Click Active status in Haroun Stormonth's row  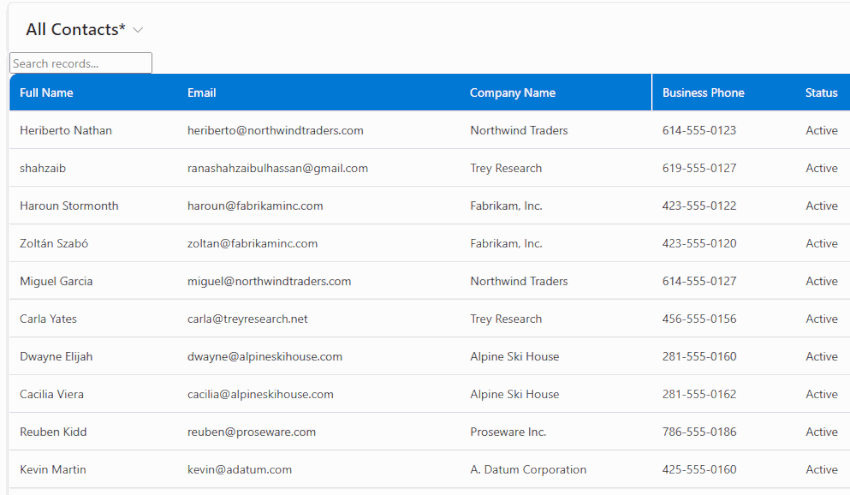(821, 205)
